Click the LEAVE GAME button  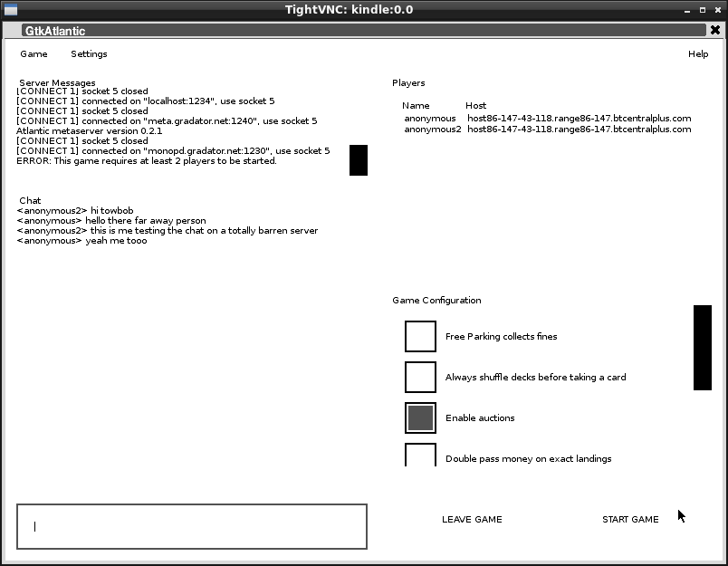[x=472, y=519]
